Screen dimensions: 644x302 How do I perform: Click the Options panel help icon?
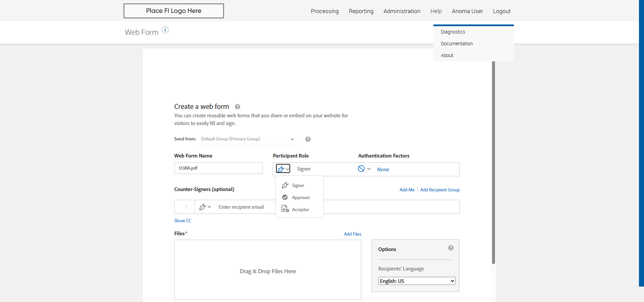tap(450, 248)
